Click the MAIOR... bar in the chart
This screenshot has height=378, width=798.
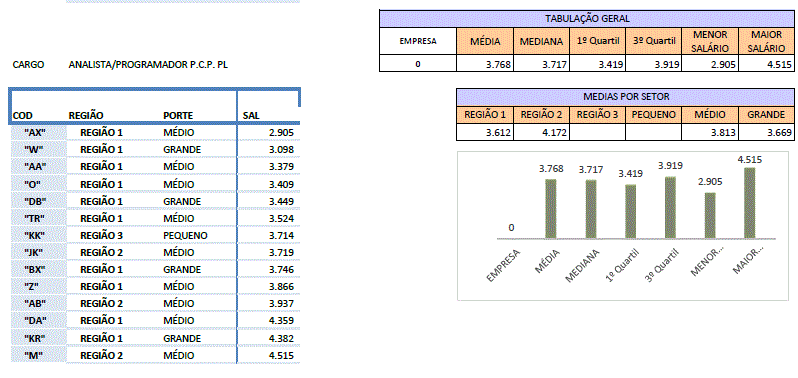pos(749,203)
